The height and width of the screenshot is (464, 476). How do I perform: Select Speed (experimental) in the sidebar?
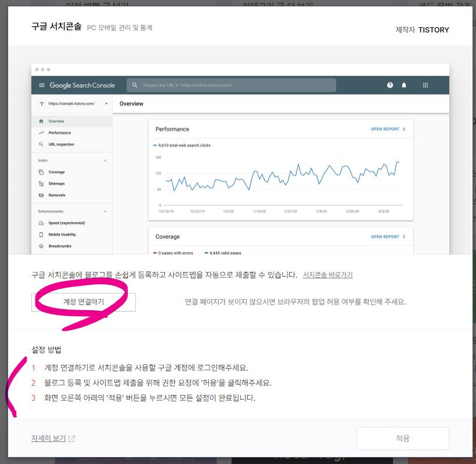click(x=67, y=223)
